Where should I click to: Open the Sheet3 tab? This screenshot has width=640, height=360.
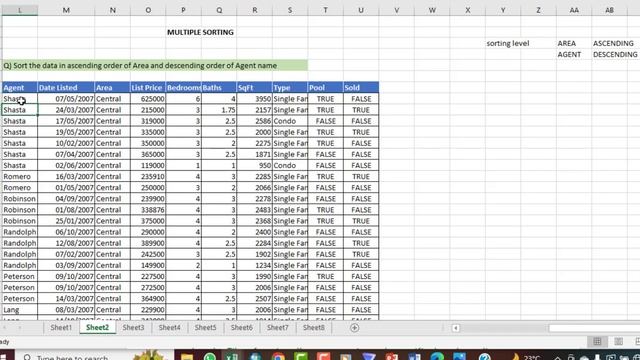coord(133,327)
